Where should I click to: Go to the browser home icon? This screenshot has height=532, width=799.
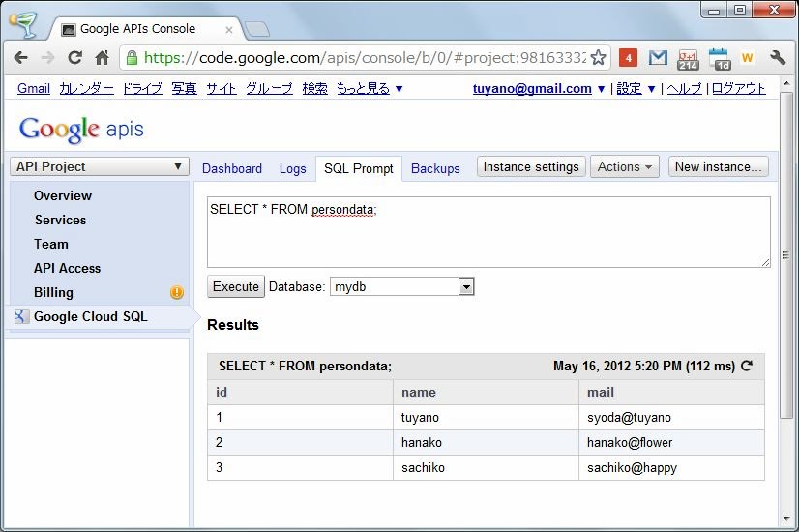pyautogui.click(x=102, y=58)
